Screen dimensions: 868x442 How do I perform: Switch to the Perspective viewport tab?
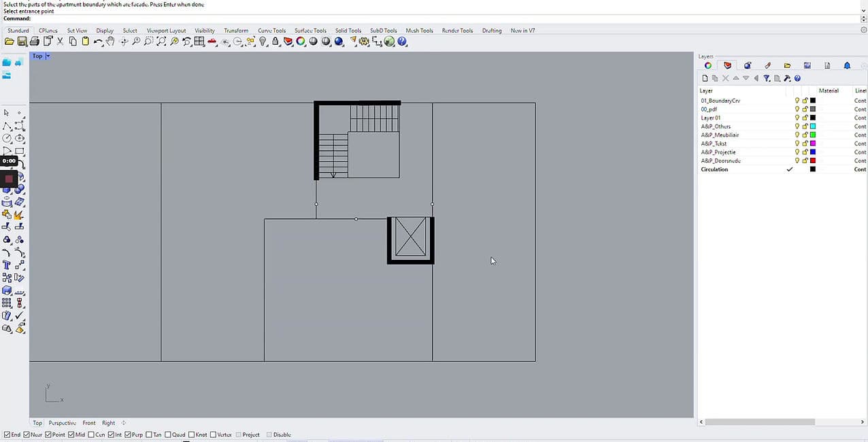[62, 422]
